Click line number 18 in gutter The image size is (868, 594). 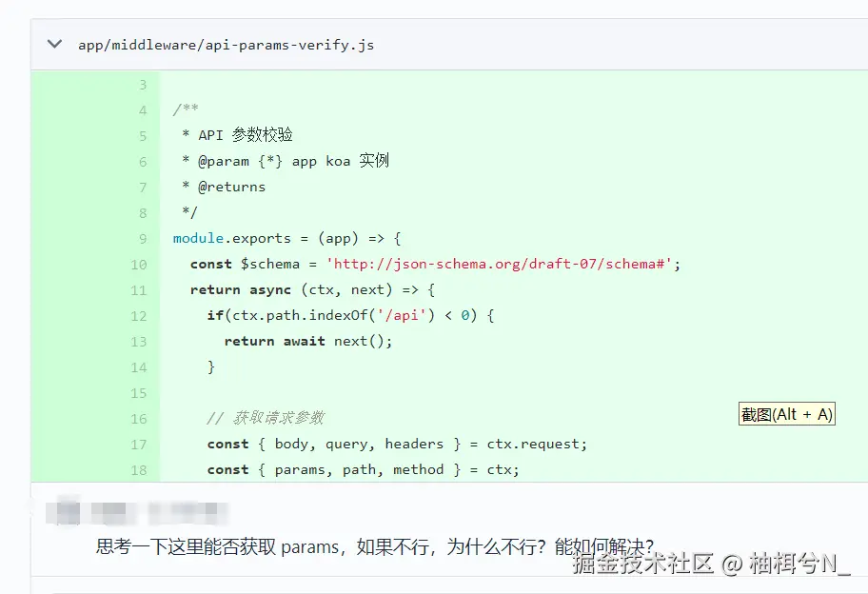139,470
